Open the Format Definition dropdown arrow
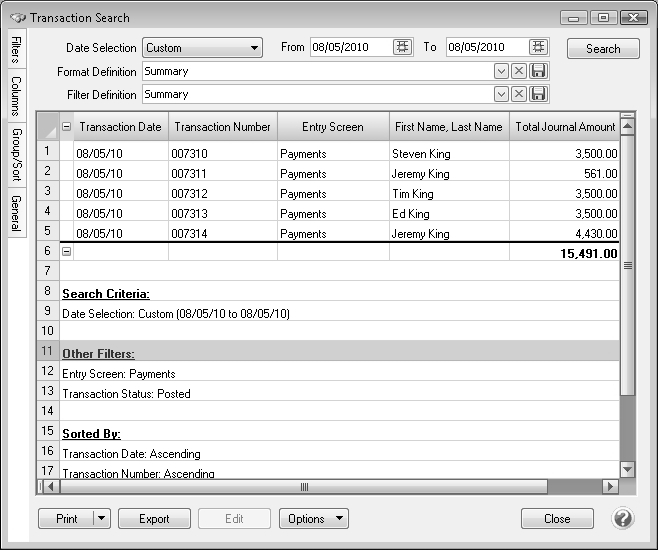 pyautogui.click(x=501, y=71)
